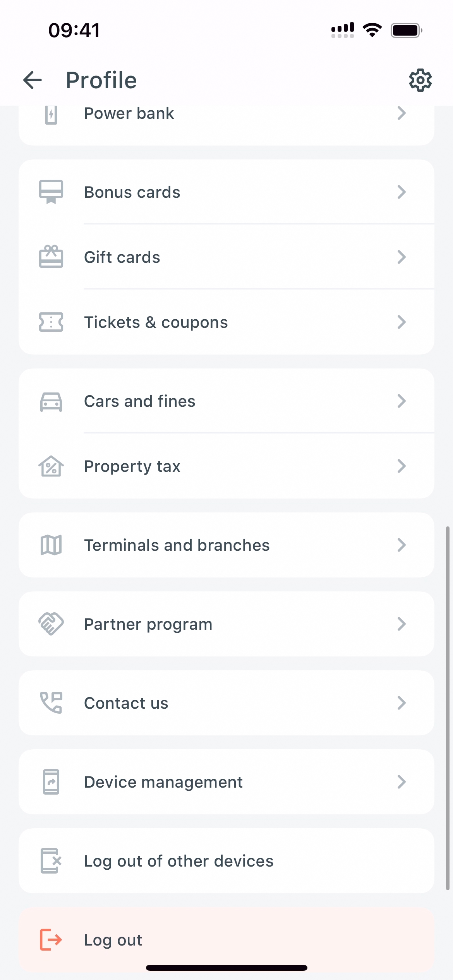
Task: Click the vertical scrollbar on right
Action: click(x=448, y=708)
